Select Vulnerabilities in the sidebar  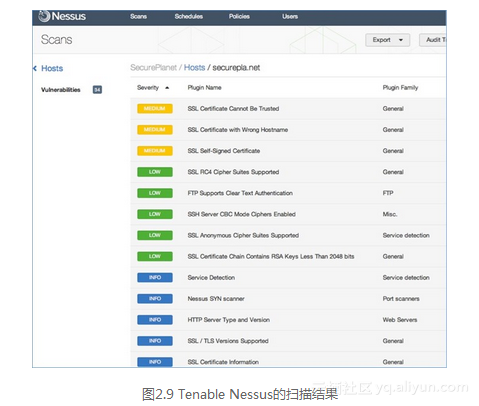point(61,90)
